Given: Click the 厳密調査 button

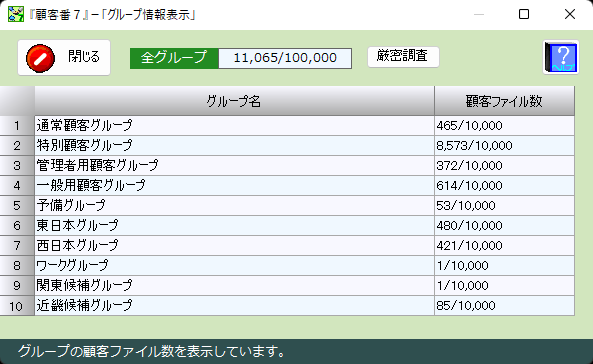Looking at the screenshot, I should (403, 57).
